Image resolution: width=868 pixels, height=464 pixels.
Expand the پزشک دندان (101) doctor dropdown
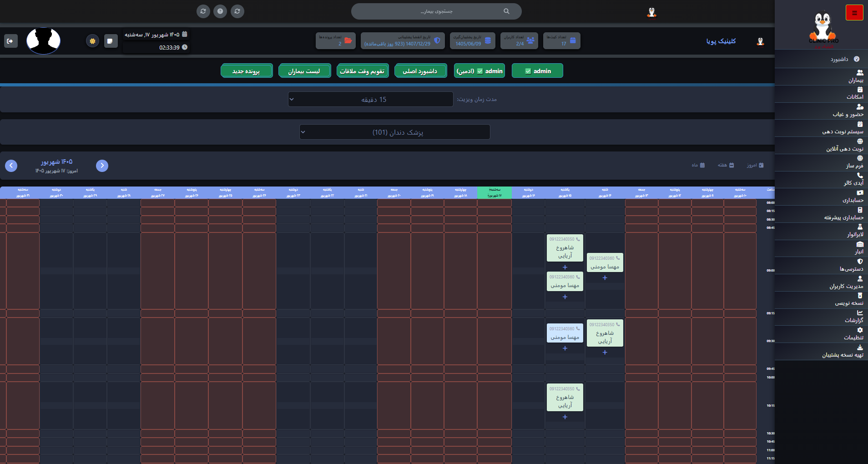(394, 132)
